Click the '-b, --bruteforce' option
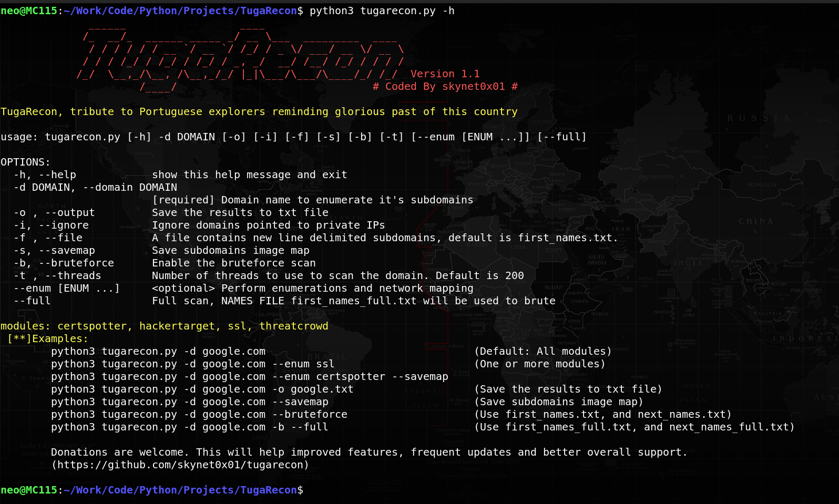839x504 pixels. [x=64, y=263]
